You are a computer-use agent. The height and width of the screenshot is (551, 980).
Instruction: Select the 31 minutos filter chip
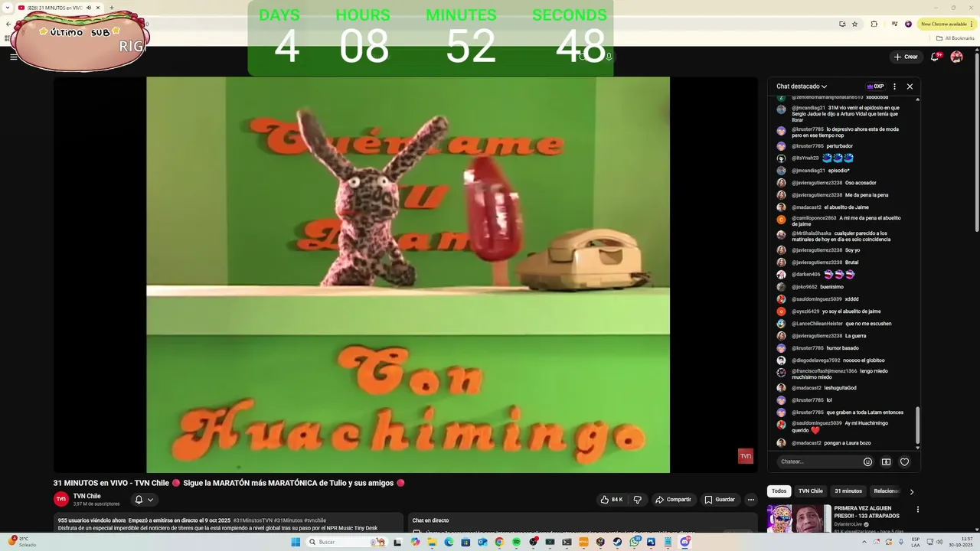[848, 491]
